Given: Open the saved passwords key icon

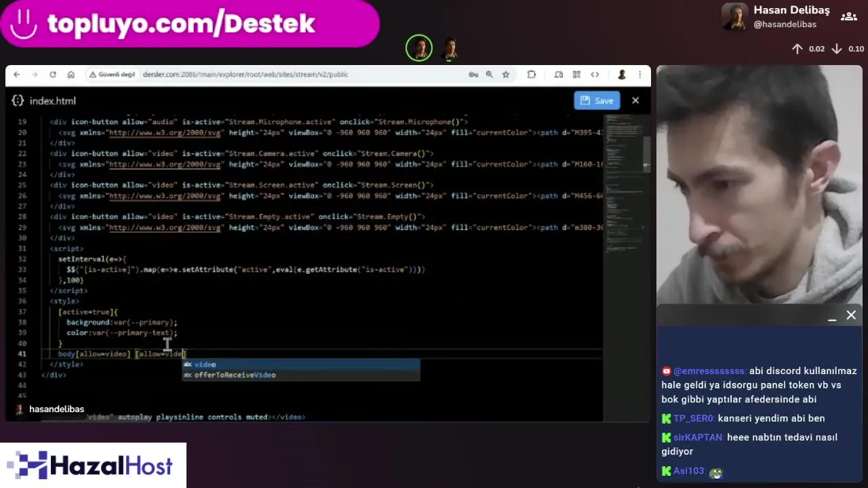Looking at the screenshot, I should coord(473,75).
